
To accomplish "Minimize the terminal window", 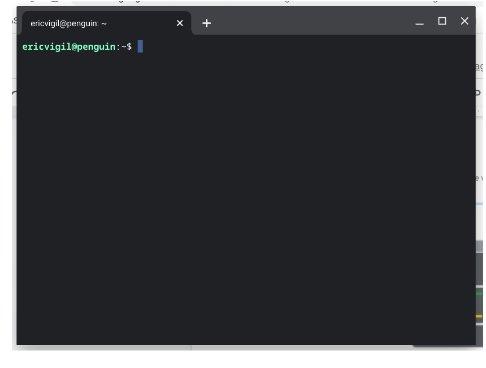I will 420,23.
